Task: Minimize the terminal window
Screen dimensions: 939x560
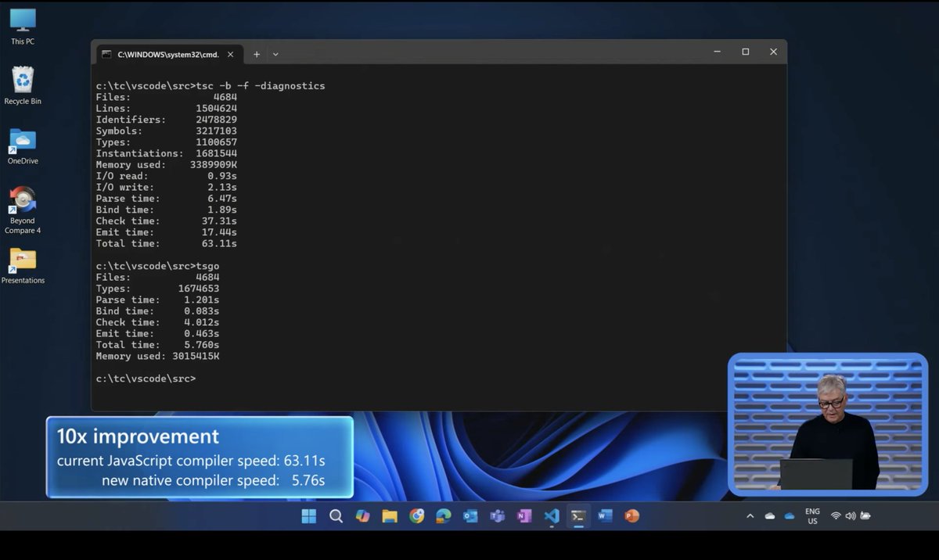Action: click(x=718, y=52)
